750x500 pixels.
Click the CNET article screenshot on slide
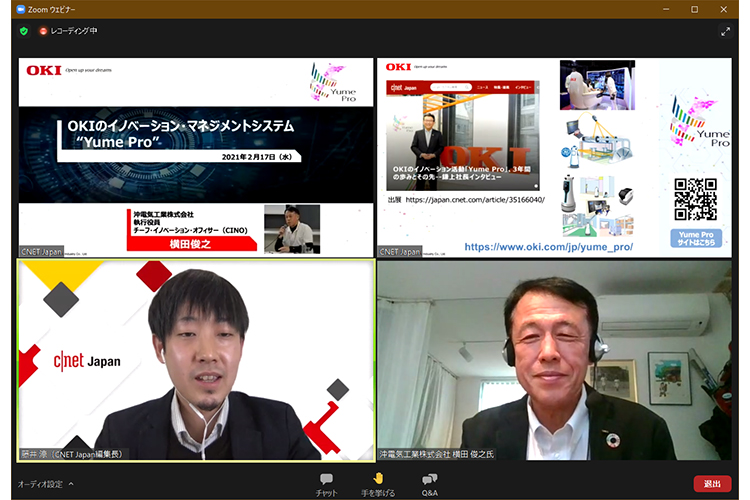[x=463, y=136]
